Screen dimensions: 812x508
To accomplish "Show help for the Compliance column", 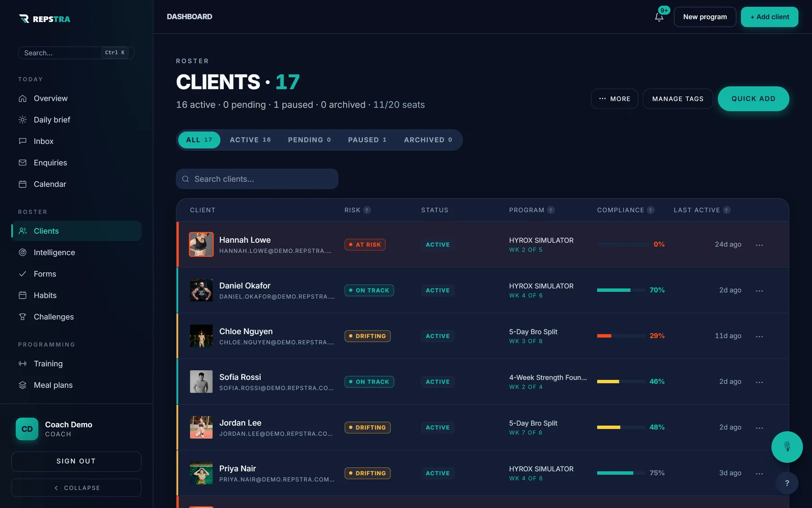I will pos(651,210).
